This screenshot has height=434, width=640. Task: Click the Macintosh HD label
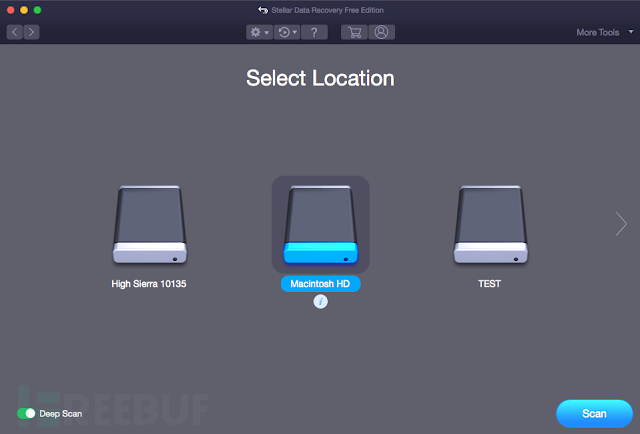tap(320, 284)
